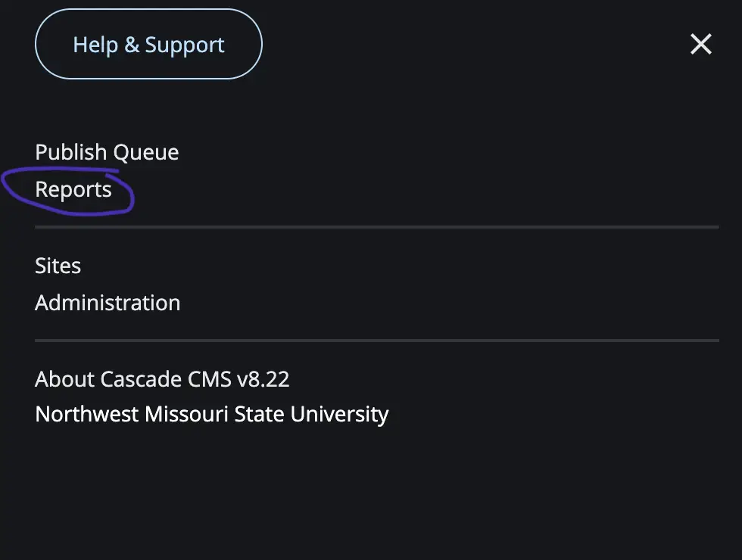The width and height of the screenshot is (742, 560).
Task: Select the circled Reports menu item
Action: click(73, 190)
